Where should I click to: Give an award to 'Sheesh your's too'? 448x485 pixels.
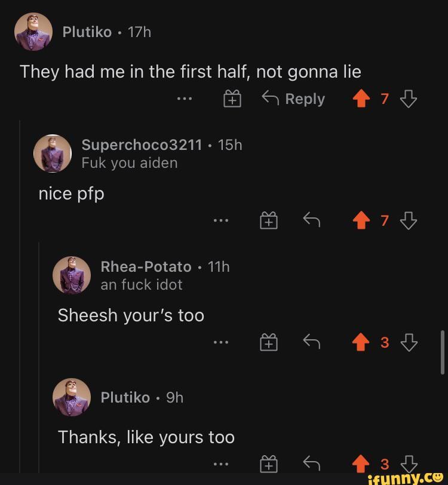coord(269,342)
